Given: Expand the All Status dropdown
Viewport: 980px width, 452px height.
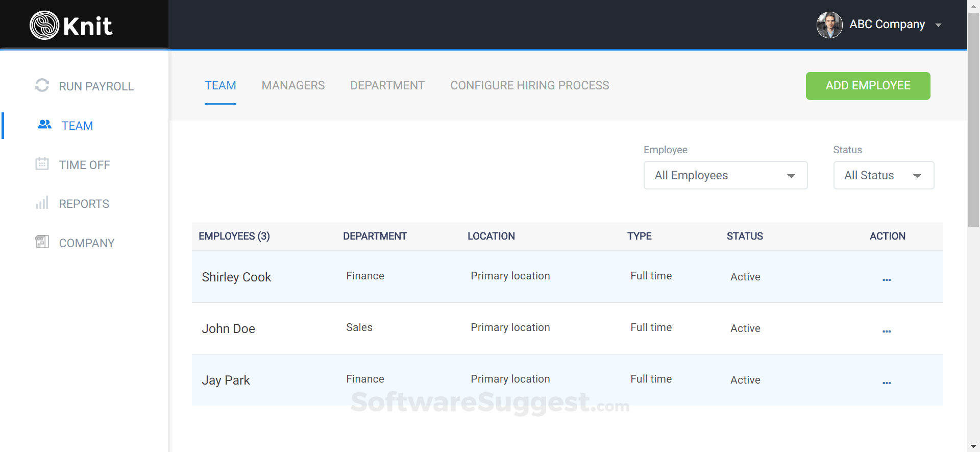Looking at the screenshot, I should [x=884, y=175].
